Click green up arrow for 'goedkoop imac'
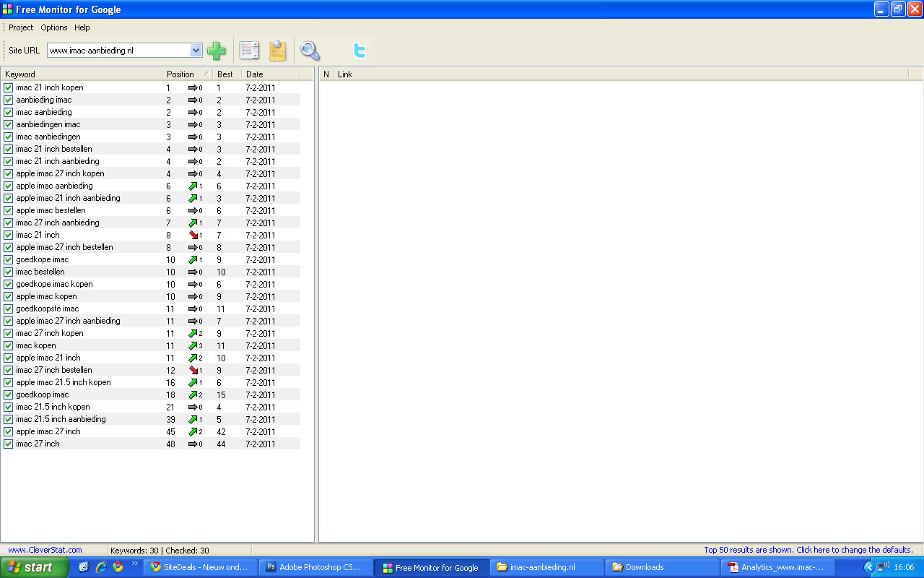This screenshot has height=578, width=924. 193,394
